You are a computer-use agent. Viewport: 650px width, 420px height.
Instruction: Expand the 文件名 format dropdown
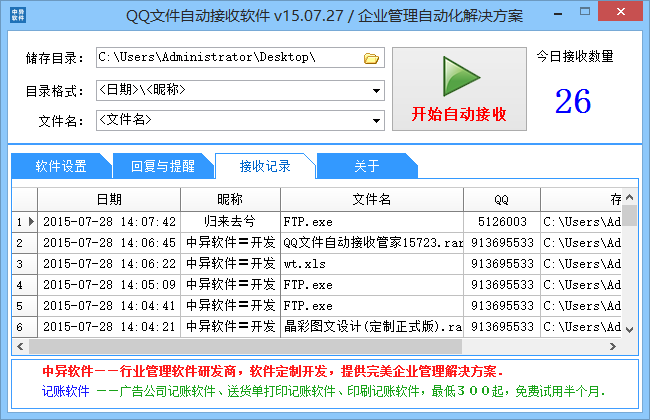coord(376,120)
